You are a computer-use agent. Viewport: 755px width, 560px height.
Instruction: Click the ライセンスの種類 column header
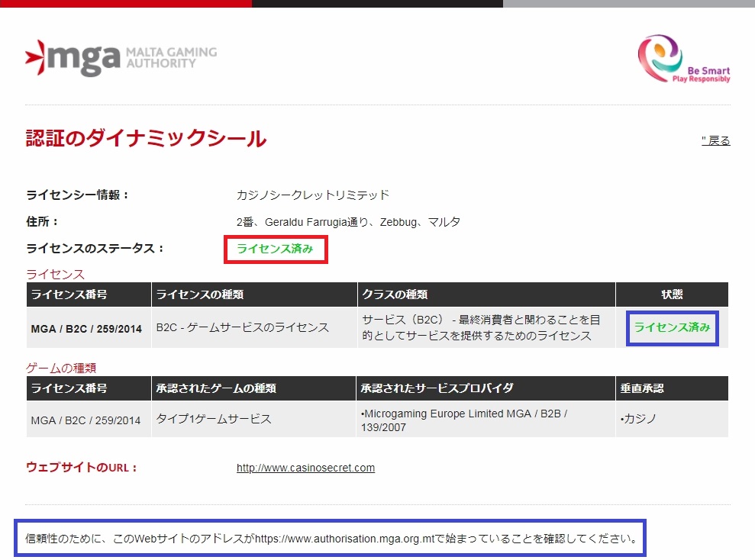pyautogui.click(x=254, y=294)
